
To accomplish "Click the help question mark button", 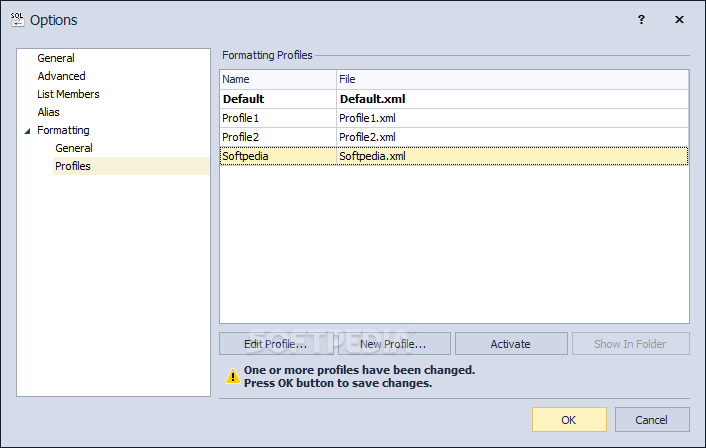I will click(641, 19).
